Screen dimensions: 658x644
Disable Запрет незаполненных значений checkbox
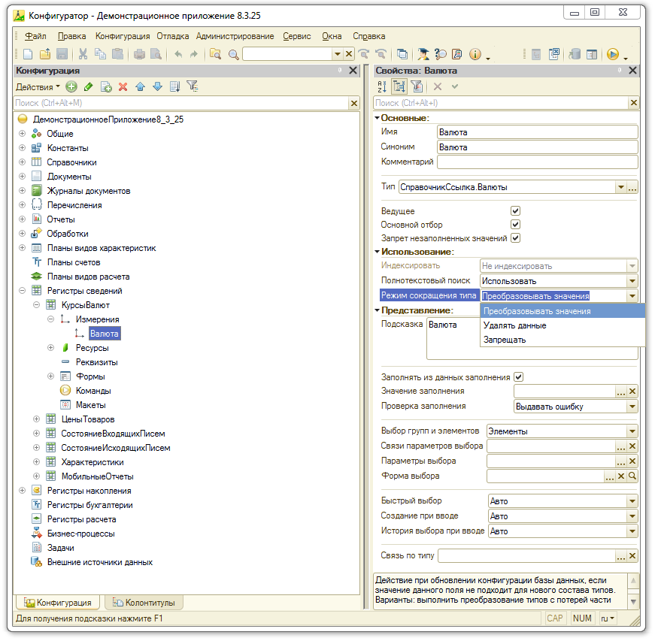coord(515,238)
